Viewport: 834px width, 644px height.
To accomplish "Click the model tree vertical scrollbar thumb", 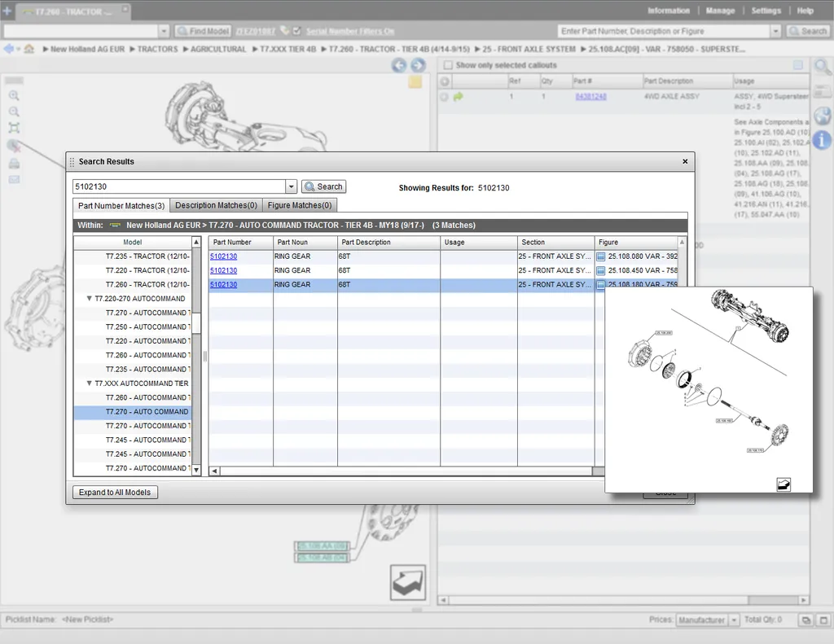I will [196, 322].
